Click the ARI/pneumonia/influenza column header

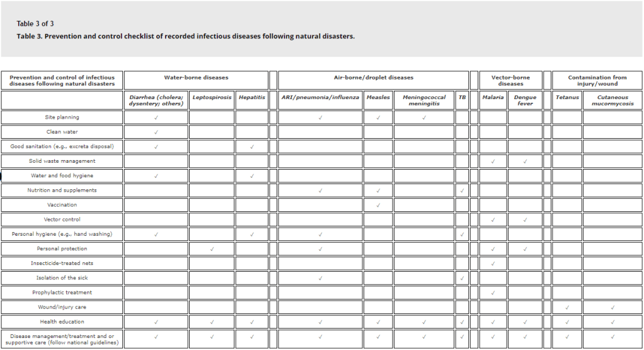(320, 97)
